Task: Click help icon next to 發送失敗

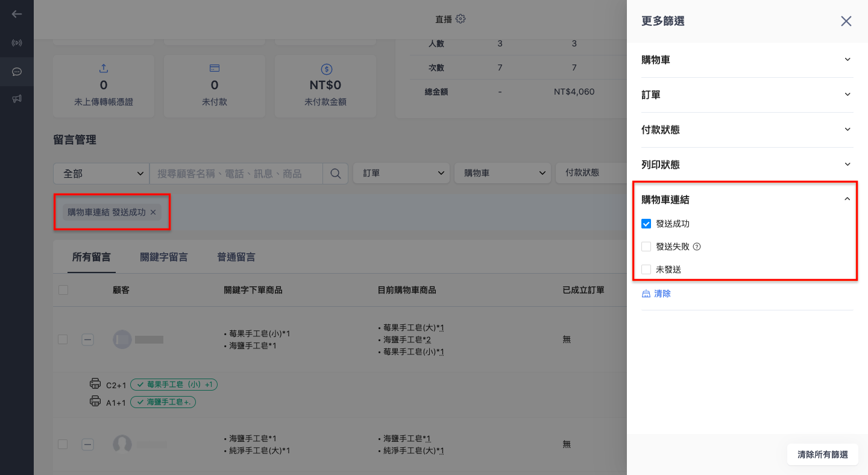Action: pos(697,247)
